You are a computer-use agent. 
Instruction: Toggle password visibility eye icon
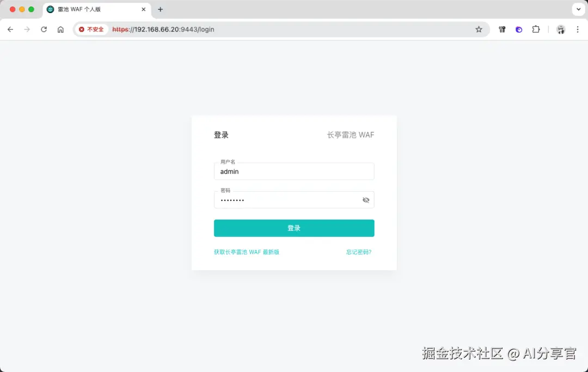[366, 200]
